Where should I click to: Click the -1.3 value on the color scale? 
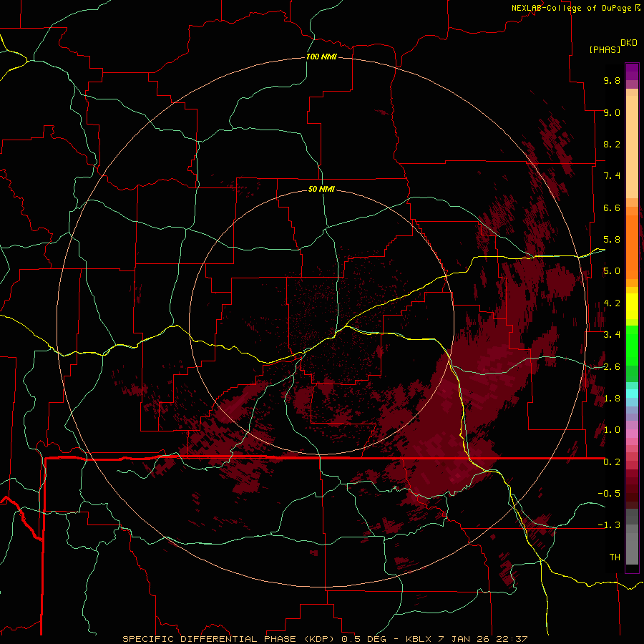coord(609,525)
